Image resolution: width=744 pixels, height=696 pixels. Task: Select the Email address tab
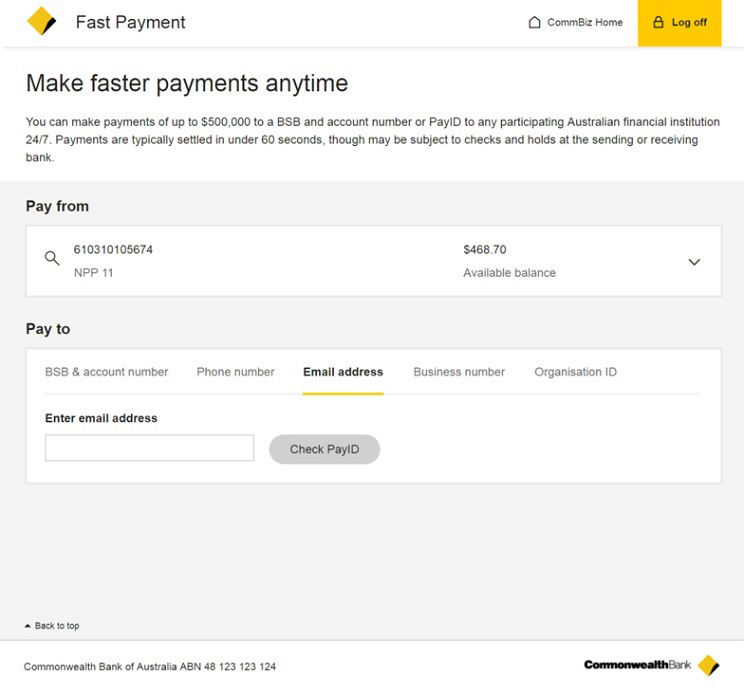click(x=343, y=372)
